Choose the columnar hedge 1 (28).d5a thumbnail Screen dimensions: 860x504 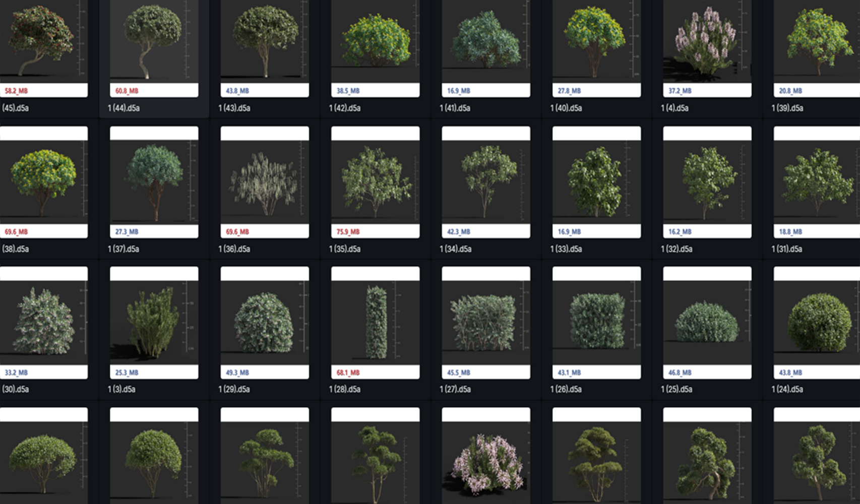375,323
